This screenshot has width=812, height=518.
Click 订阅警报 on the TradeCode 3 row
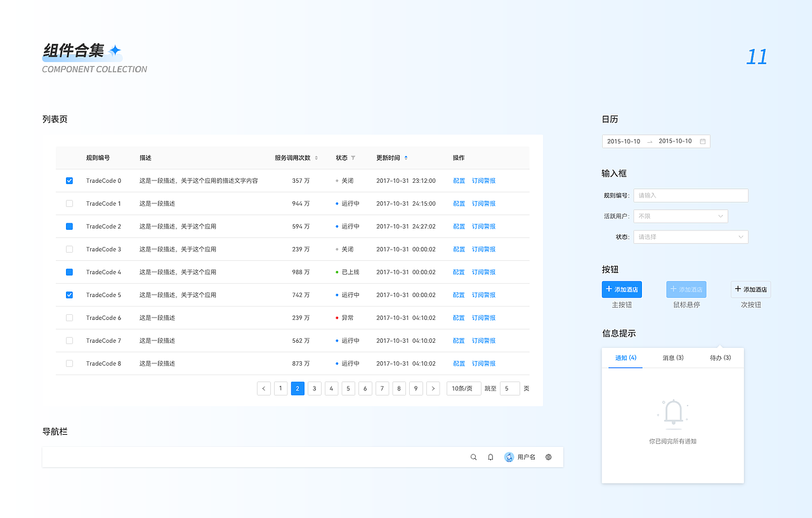tap(483, 249)
